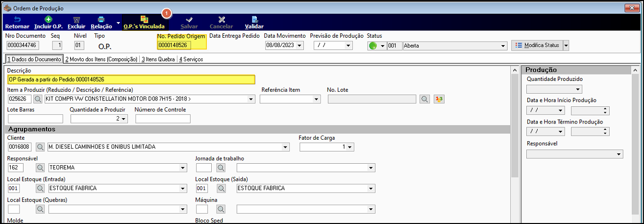The height and width of the screenshot is (224, 644).
Task: Click the Cliente code field 0016808
Action: click(20, 147)
